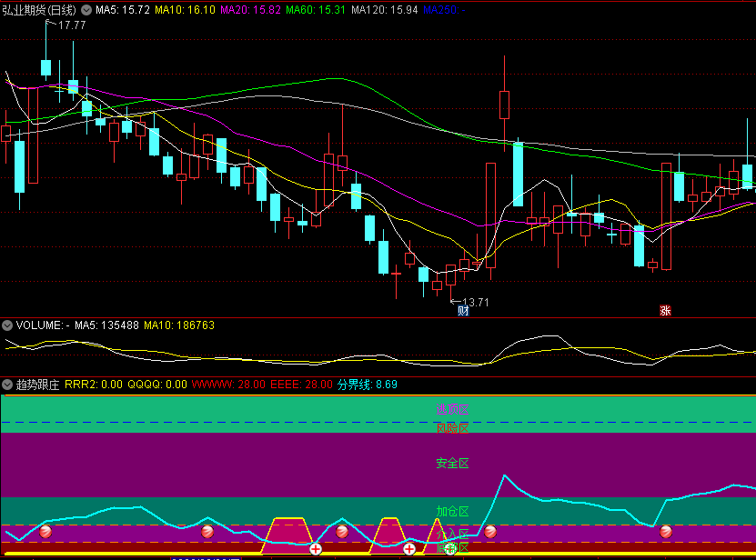This screenshot has height=560, width=756.
Task: Select the red ball signal directly below 涨
Action: click(666, 532)
